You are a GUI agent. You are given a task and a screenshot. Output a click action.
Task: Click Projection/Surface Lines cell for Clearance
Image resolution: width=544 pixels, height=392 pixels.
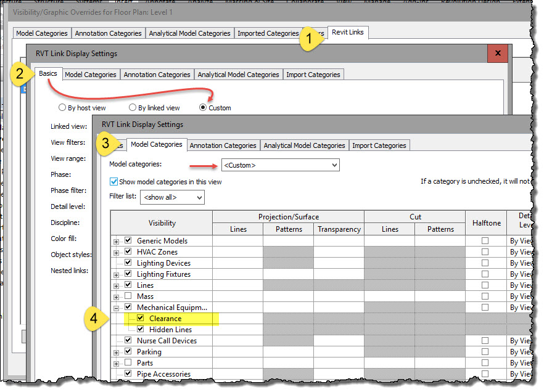click(x=238, y=318)
